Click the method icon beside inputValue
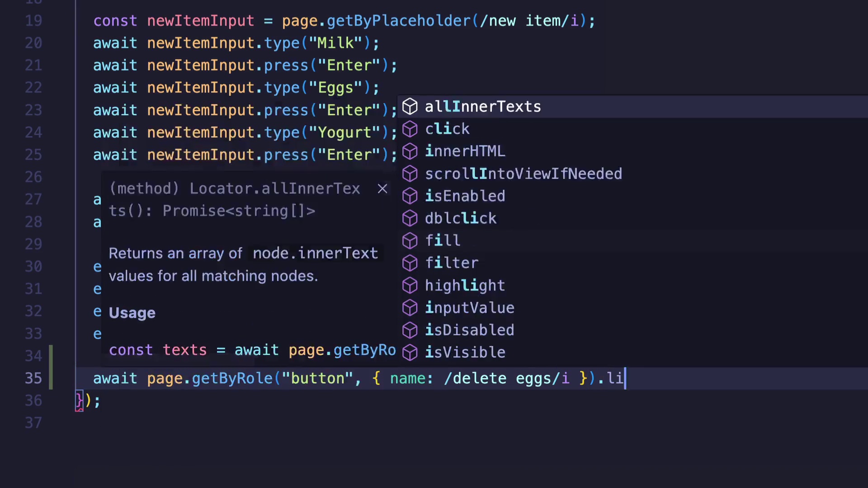This screenshot has width=868, height=488. pyautogui.click(x=410, y=308)
